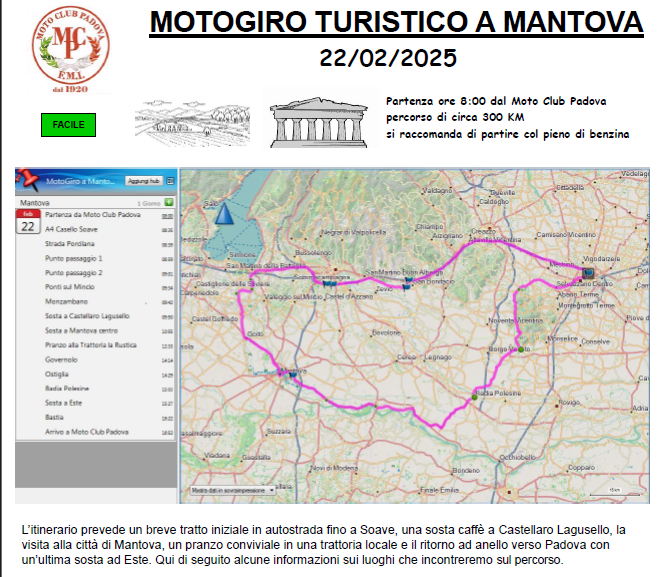Click the green waypoint marker at Badia Polesine
Image resolution: width=665 pixels, height=577 pixels.
[x=473, y=399]
